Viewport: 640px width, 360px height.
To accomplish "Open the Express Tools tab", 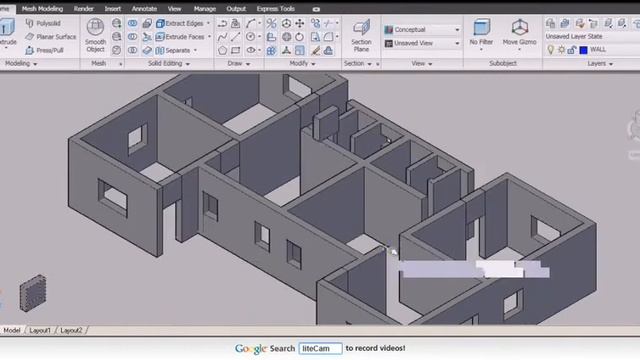I will (276, 9).
